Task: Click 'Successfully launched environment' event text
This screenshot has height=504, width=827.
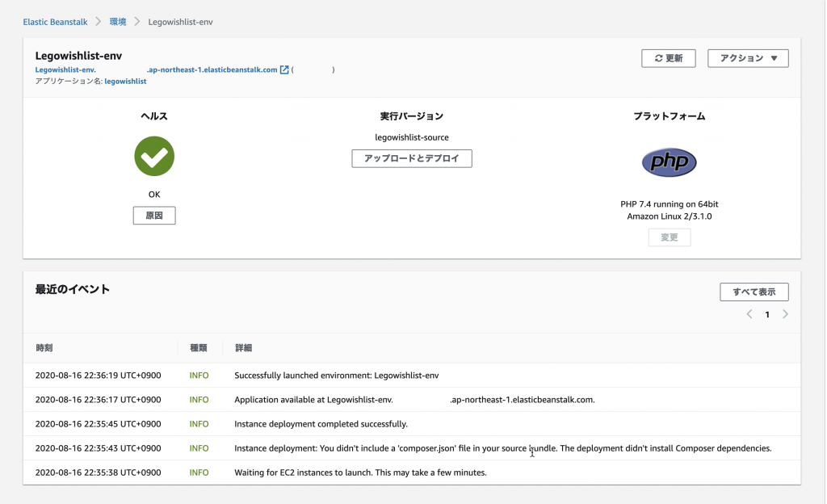Action: tap(337, 376)
